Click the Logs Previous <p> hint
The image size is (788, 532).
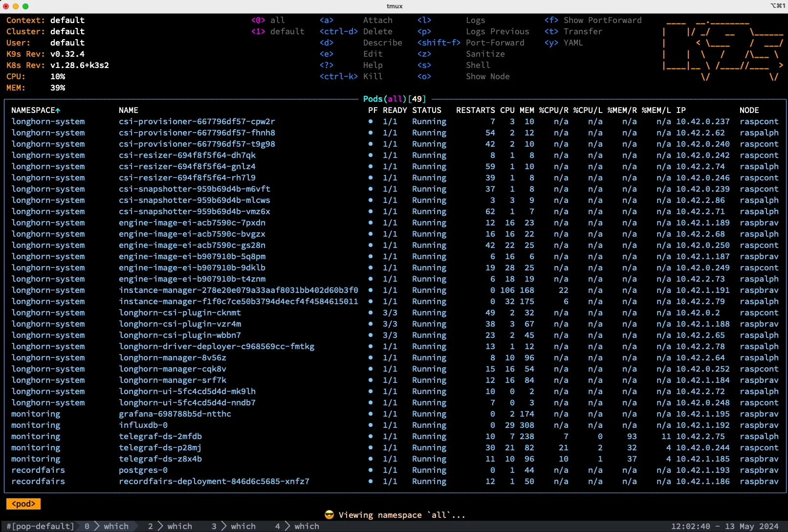coord(473,31)
